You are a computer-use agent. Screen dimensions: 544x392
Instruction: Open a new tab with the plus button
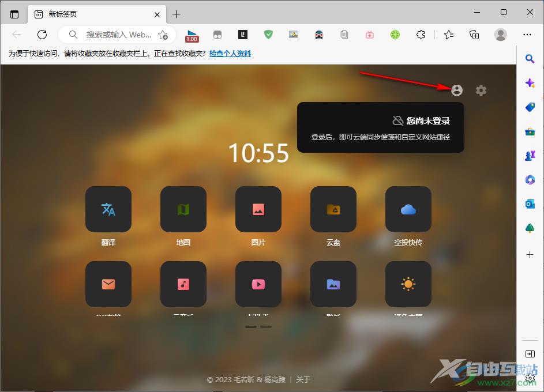[177, 14]
